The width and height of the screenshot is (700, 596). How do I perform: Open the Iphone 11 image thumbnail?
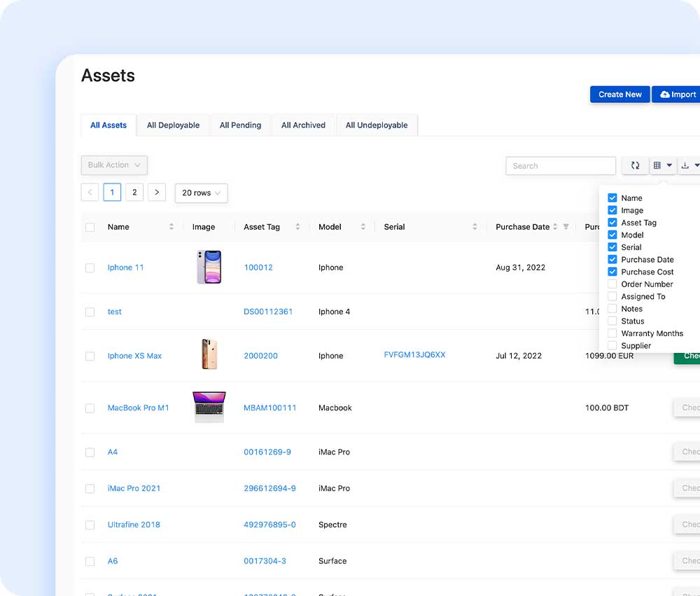coord(209,267)
